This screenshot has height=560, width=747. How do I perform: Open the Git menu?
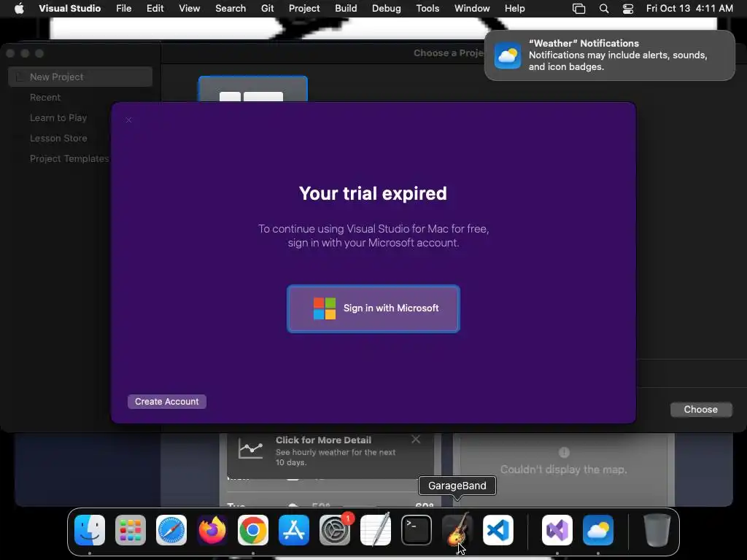(267, 9)
